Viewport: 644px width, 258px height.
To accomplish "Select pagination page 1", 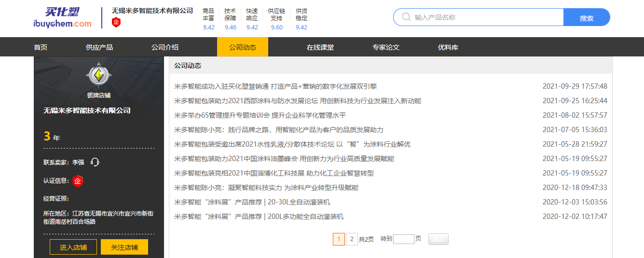I will pyautogui.click(x=339, y=239).
